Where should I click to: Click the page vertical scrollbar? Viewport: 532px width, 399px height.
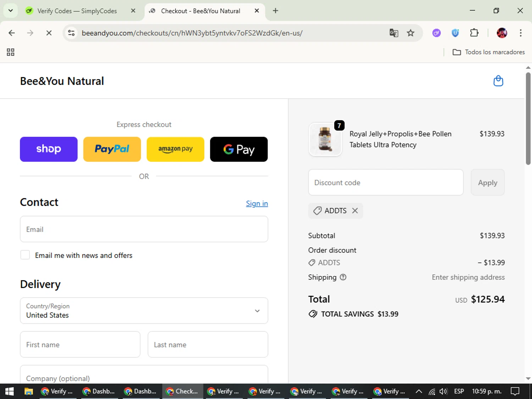(x=528, y=118)
